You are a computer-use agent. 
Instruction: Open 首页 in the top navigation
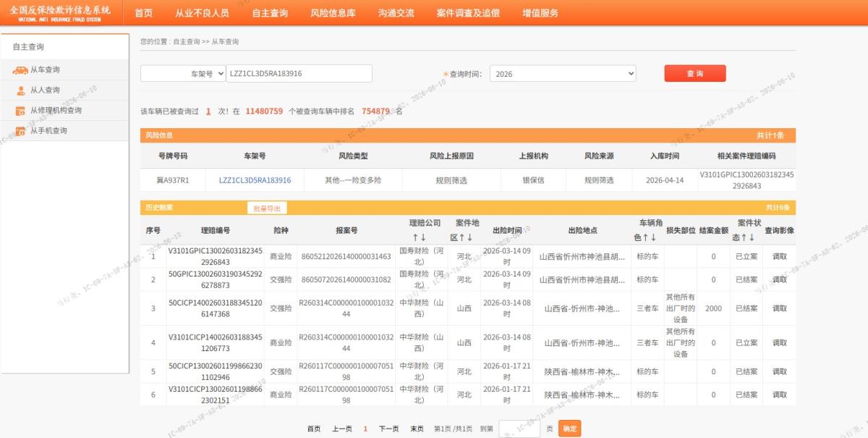pos(144,13)
